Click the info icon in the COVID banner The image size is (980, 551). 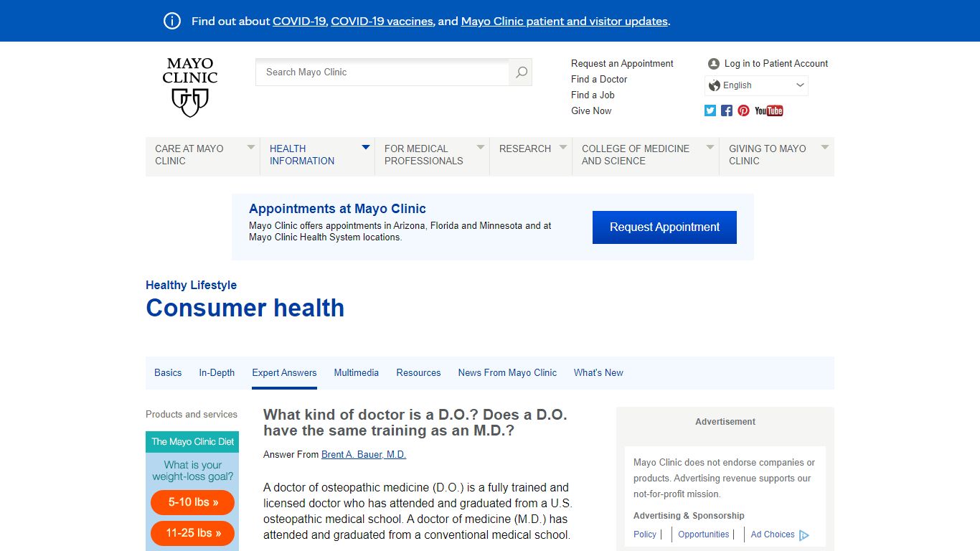point(172,21)
